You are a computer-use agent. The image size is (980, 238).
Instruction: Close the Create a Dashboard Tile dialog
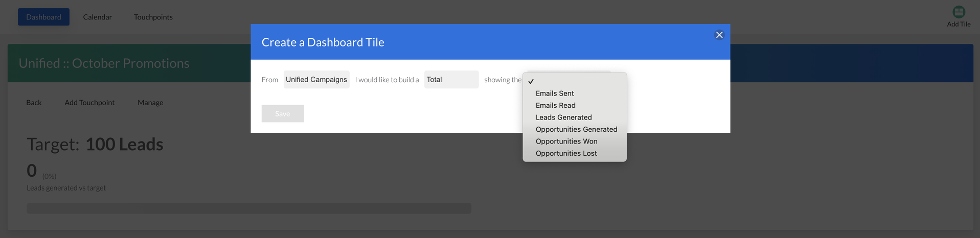pyautogui.click(x=719, y=35)
